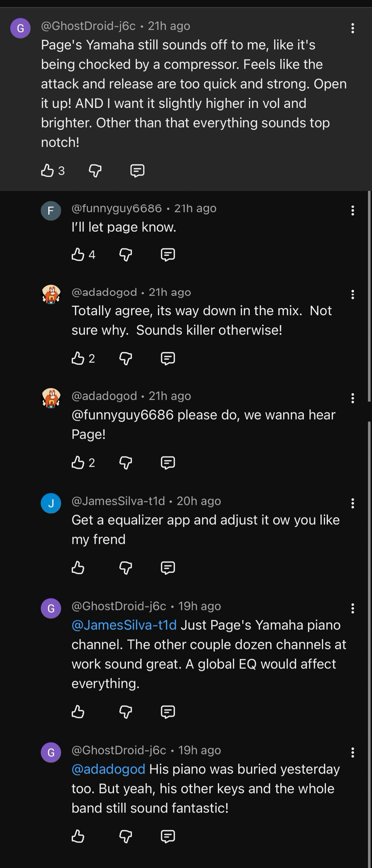Open options for adadogod's "Totally agree" comment
Viewport: 372px width, 868px height.
(352, 295)
